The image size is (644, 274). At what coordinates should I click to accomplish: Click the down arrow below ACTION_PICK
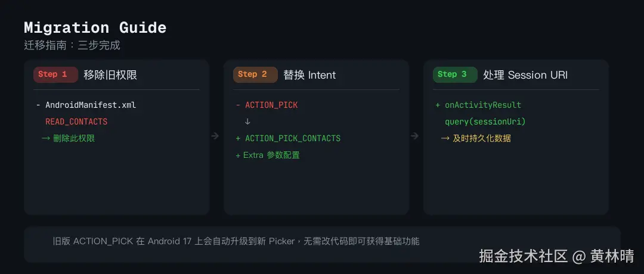pos(247,122)
